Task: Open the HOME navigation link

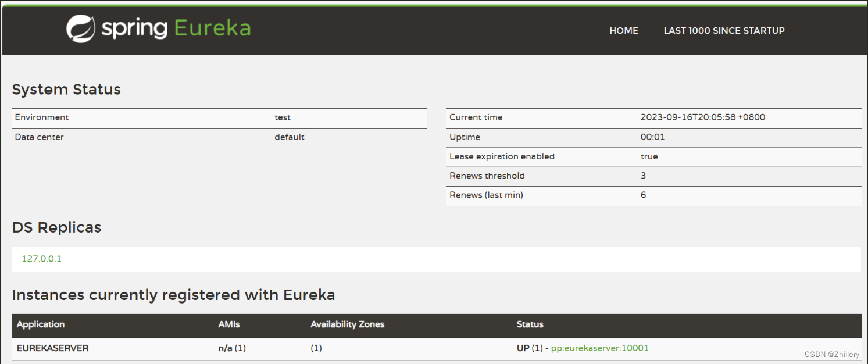Action: 624,31
